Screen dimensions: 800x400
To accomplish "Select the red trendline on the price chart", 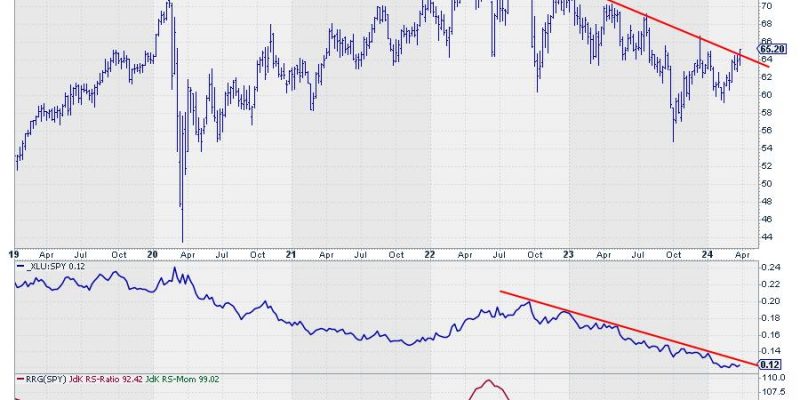I will pyautogui.click(x=689, y=34).
